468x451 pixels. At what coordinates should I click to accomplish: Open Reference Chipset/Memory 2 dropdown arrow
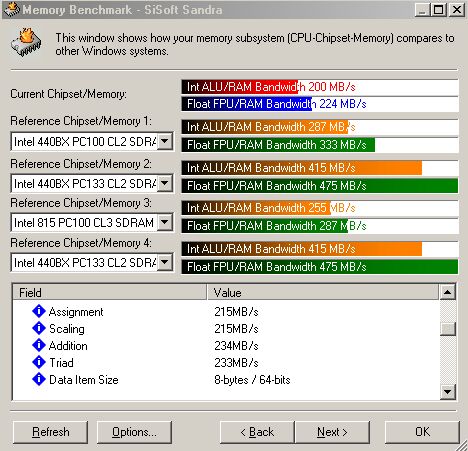pyautogui.click(x=165, y=183)
